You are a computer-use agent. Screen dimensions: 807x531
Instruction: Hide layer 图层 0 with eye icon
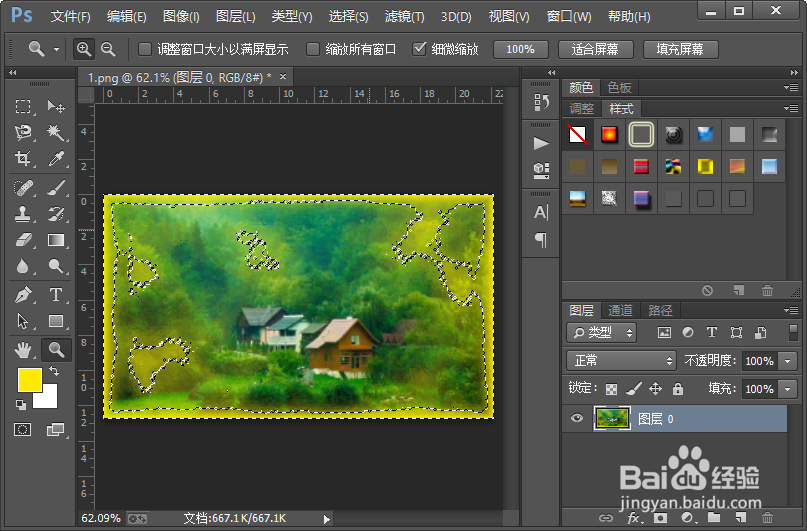click(577, 418)
